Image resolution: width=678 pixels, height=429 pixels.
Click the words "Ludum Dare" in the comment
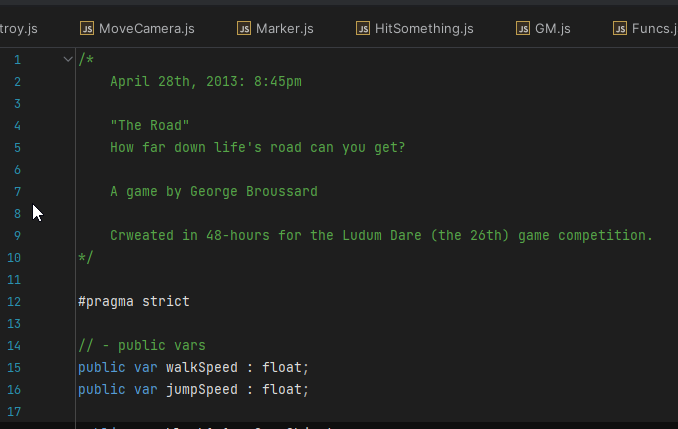[x=382, y=235]
